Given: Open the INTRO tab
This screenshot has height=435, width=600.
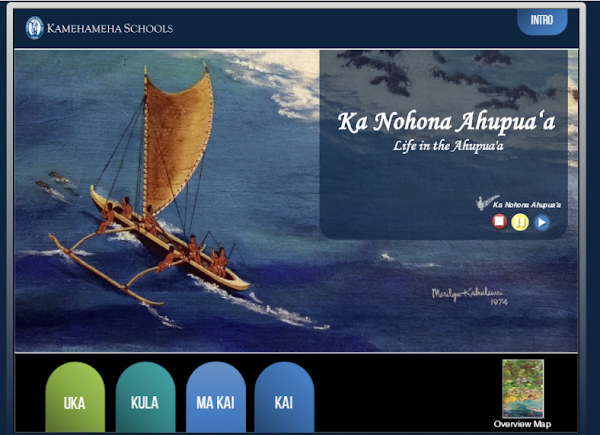Looking at the screenshot, I should (542, 21).
